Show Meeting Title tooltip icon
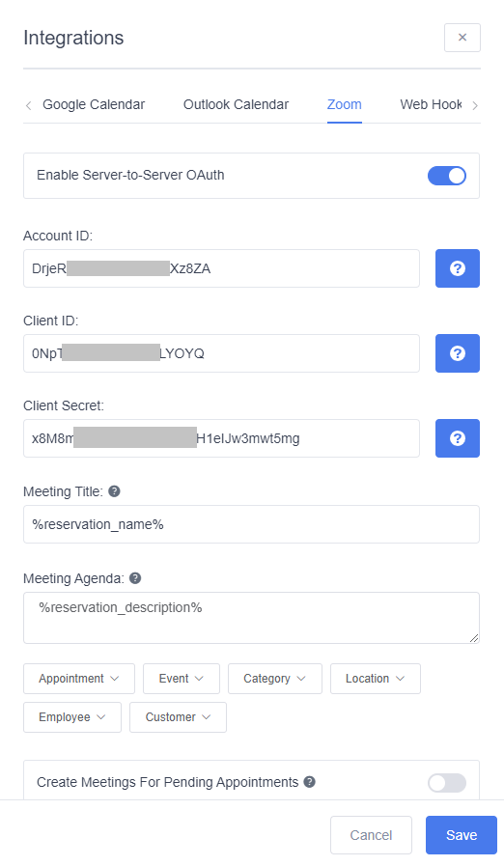The height and width of the screenshot is (866, 504). [x=114, y=491]
